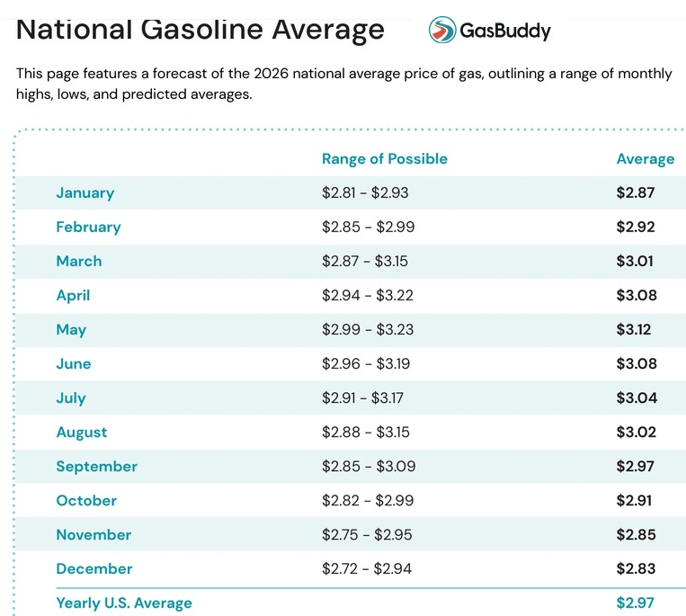The height and width of the screenshot is (616, 686).
Task: Click the $2.97 yearly average value
Action: (x=635, y=603)
